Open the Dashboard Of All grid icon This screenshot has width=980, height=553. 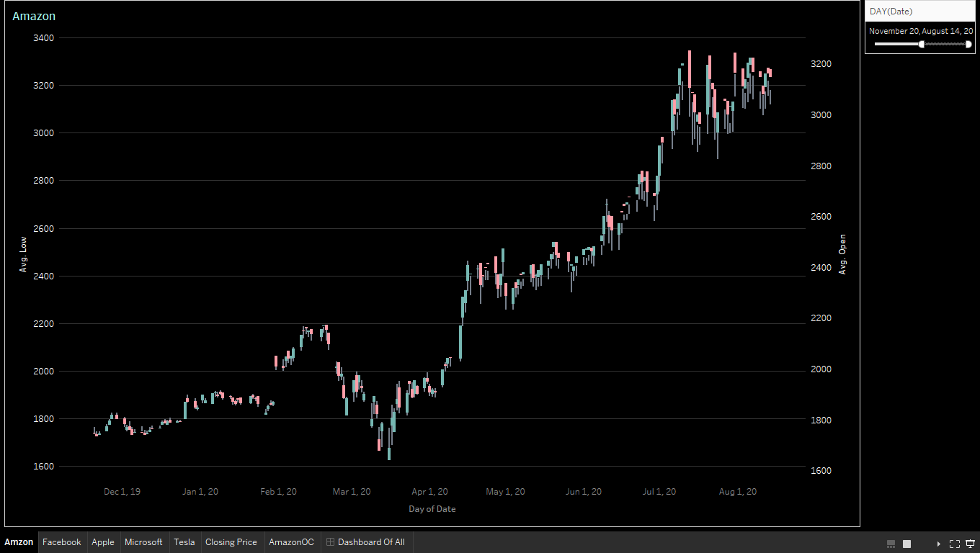click(x=330, y=542)
